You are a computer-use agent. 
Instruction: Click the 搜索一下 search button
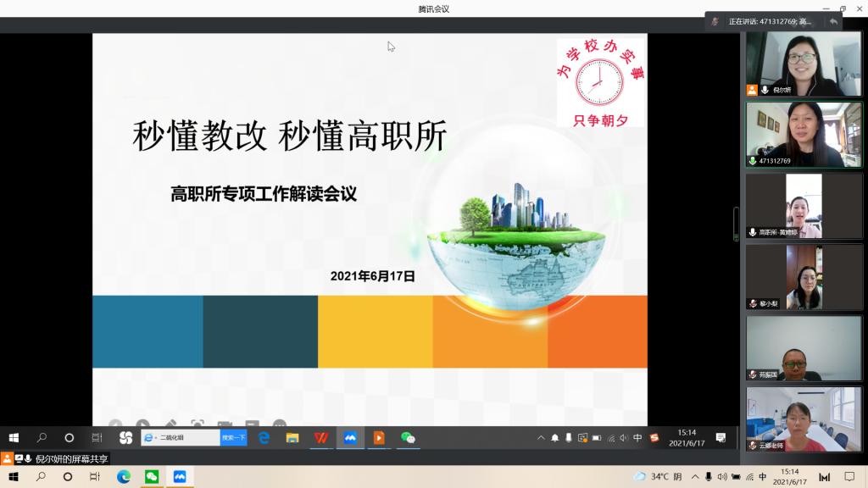point(233,438)
